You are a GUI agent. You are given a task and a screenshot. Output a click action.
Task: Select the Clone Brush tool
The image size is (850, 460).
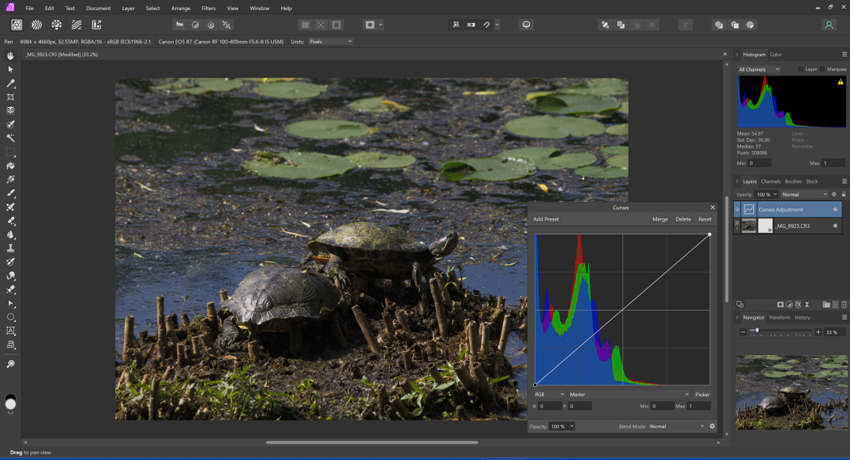[10, 249]
